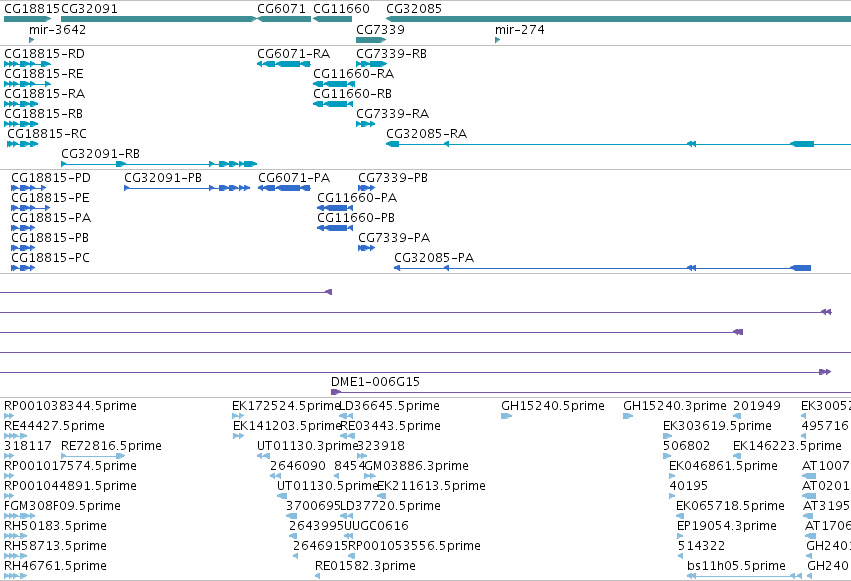Click transcript CG32091-RB label
The height and width of the screenshot is (581, 851).
(x=100, y=154)
